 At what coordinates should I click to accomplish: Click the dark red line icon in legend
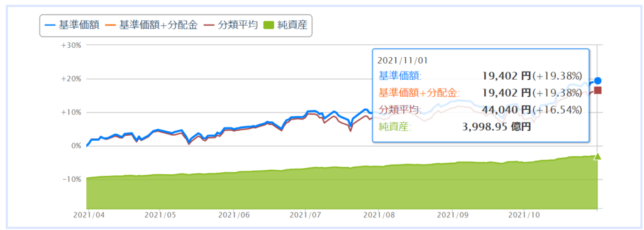[211, 26]
